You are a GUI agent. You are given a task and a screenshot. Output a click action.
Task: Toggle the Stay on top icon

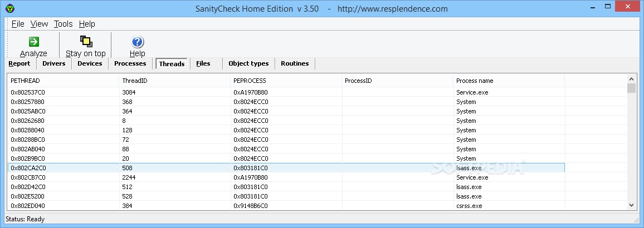pyautogui.click(x=86, y=41)
